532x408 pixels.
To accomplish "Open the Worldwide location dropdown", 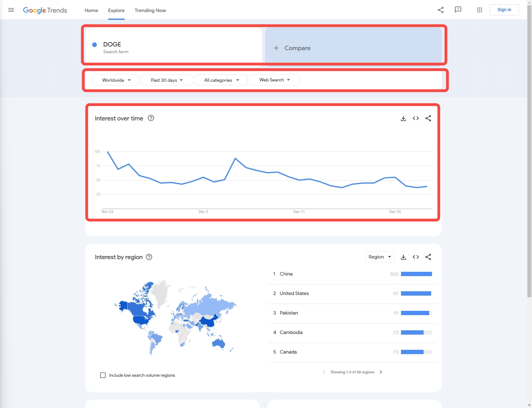I will click(x=116, y=80).
